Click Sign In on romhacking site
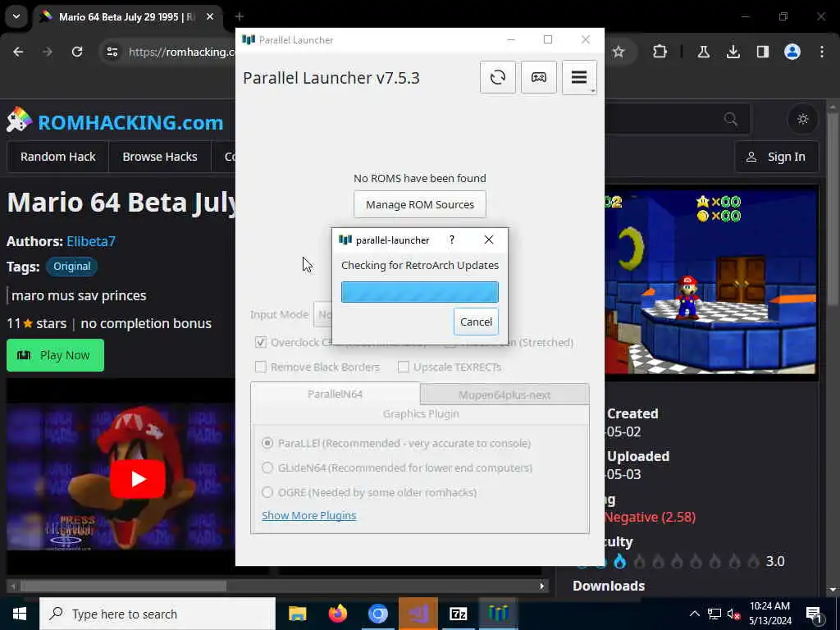This screenshot has width=840, height=630. 776,157
